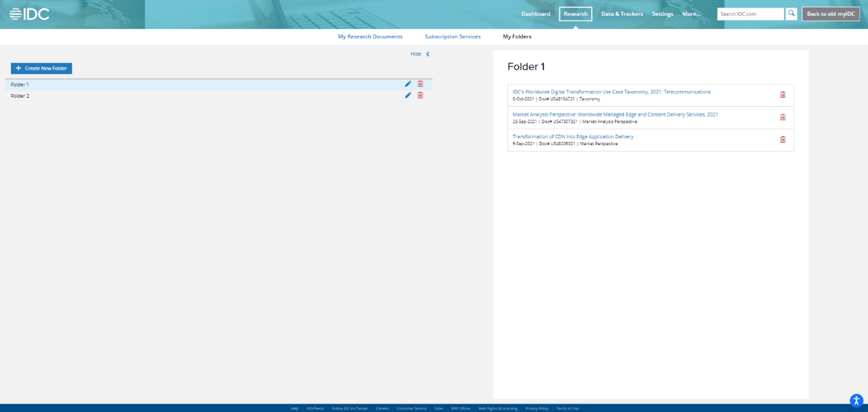Focus the Search IDC.com input field
Screen dimensions: 868x412
coord(751,14)
